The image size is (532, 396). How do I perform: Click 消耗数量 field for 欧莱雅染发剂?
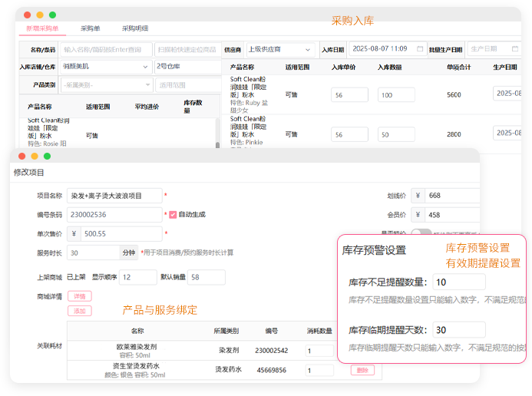[319, 351]
